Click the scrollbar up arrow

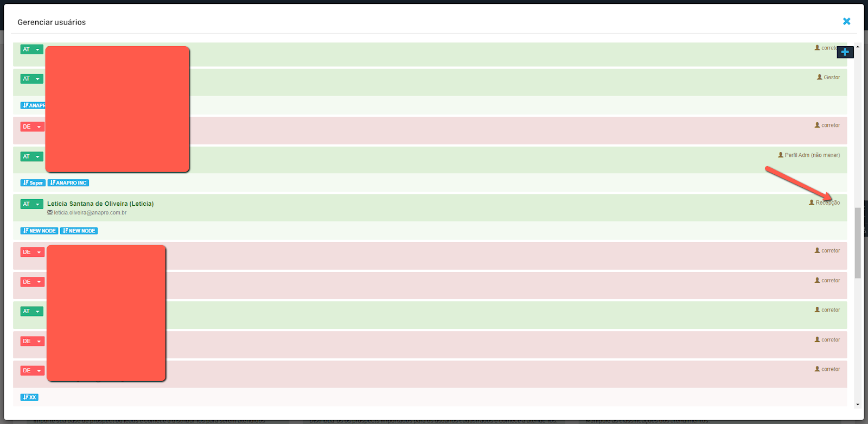tap(858, 47)
